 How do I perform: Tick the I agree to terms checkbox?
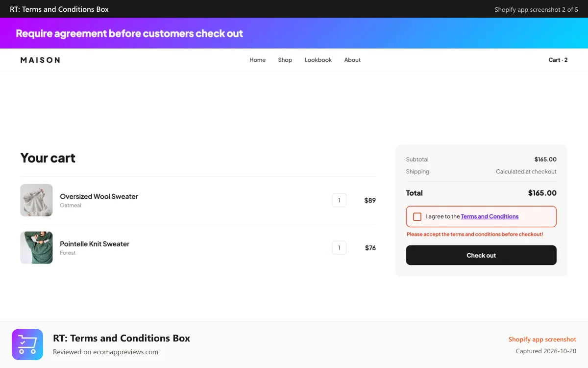point(417,217)
